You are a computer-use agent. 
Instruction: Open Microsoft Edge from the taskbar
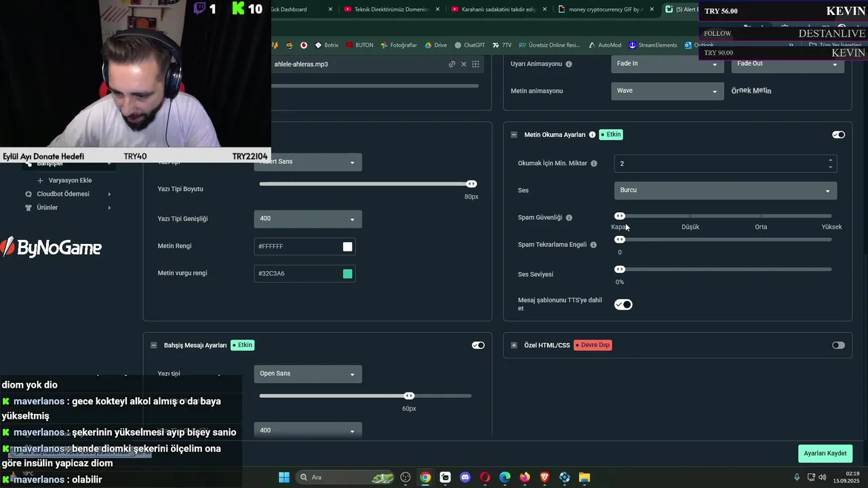(x=505, y=477)
